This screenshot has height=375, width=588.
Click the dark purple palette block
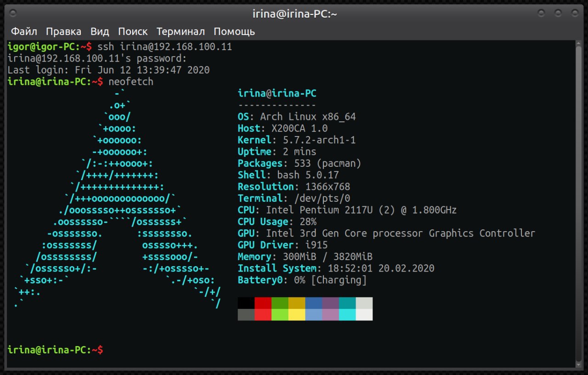click(x=330, y=303)
